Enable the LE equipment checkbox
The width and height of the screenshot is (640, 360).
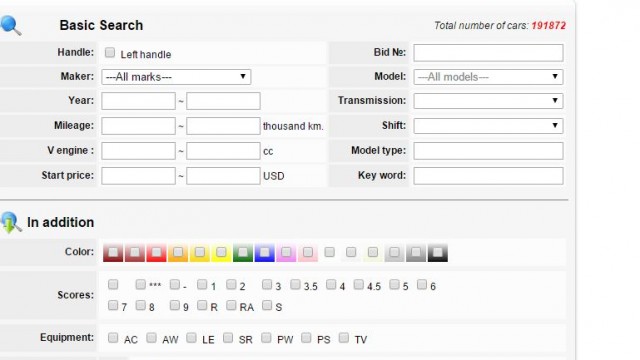click(x=191, y=338)
